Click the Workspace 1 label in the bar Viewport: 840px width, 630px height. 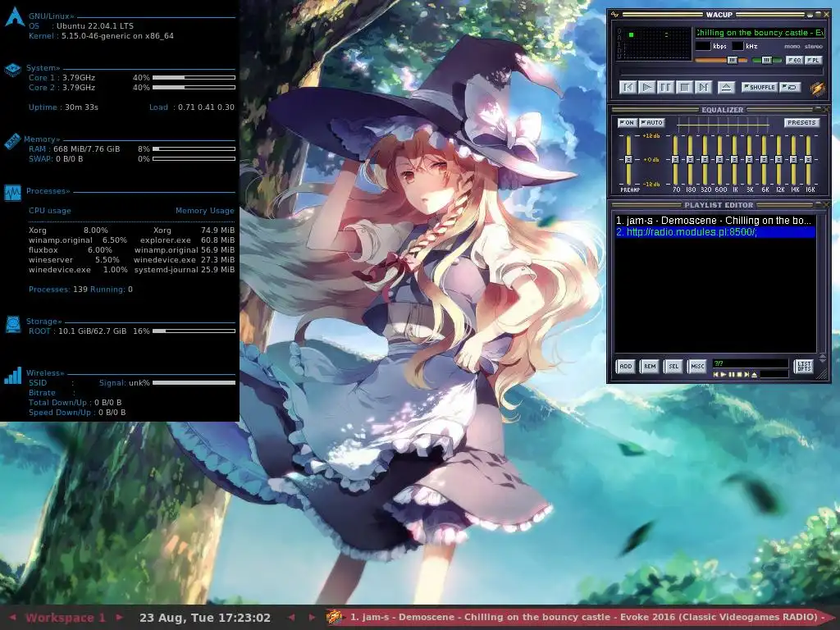coord(66,618)
